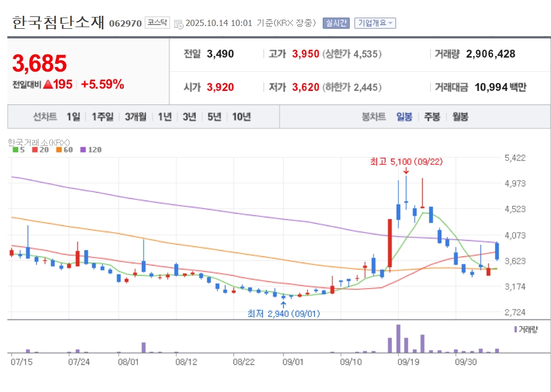Switch to the 1년 line chart
The height and width of the screenshot is (392, 551).
coord(165,116)
